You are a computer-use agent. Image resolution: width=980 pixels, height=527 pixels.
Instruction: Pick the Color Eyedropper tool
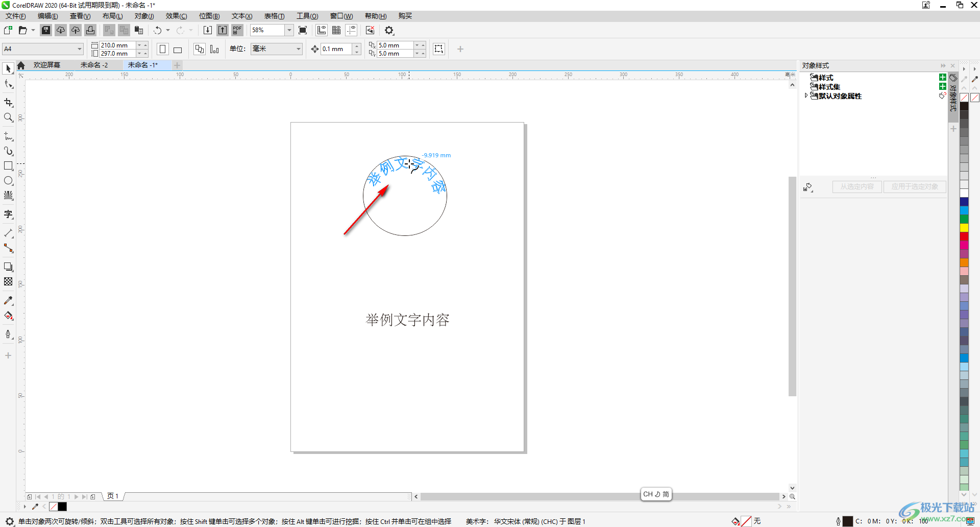(x=8, y=300)
